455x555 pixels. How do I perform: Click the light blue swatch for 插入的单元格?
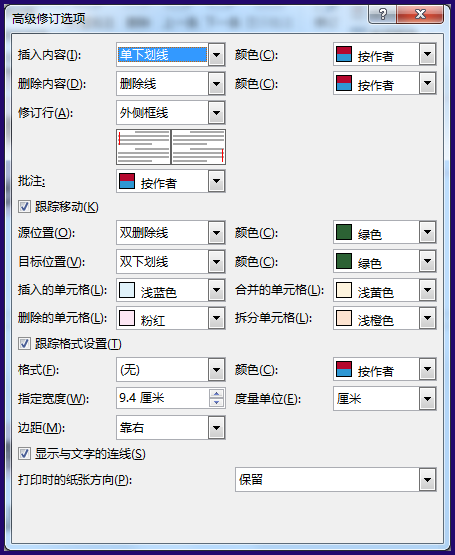127,290
